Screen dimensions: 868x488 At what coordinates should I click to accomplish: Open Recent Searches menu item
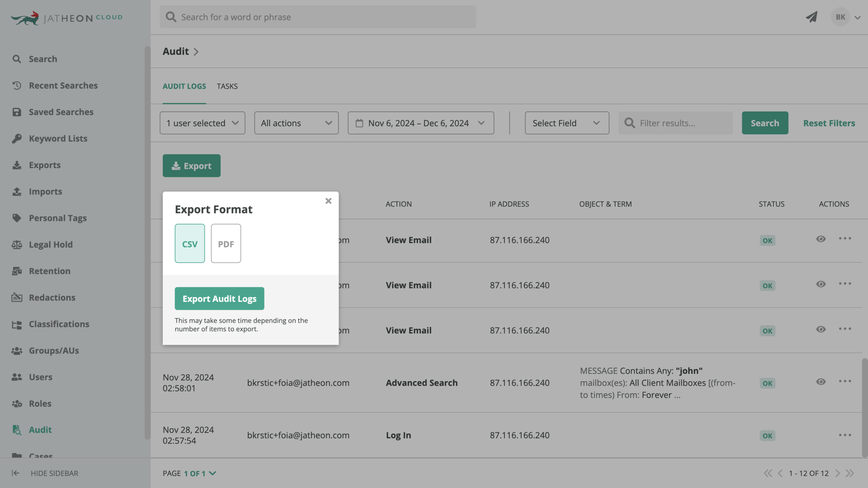(x=63, y=85)
